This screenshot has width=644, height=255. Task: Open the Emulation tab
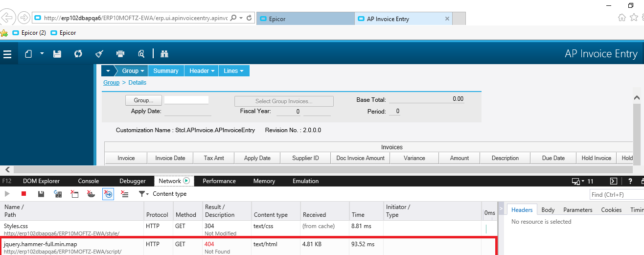pyautogui.click(x=306, y=181)
